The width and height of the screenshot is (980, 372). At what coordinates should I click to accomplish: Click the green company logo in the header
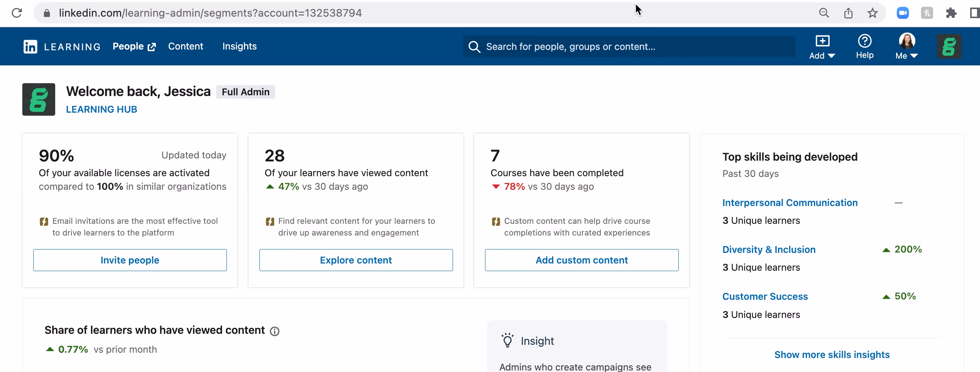[x=949, y=46]
